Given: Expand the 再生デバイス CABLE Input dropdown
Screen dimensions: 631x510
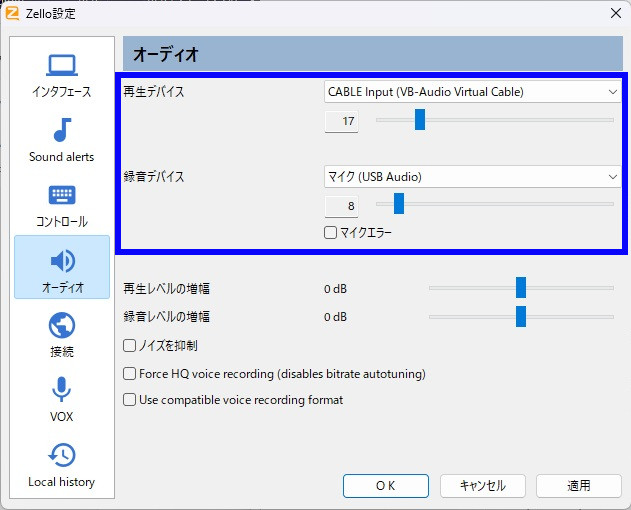Looking at the screenshot, I should point(472,92).
